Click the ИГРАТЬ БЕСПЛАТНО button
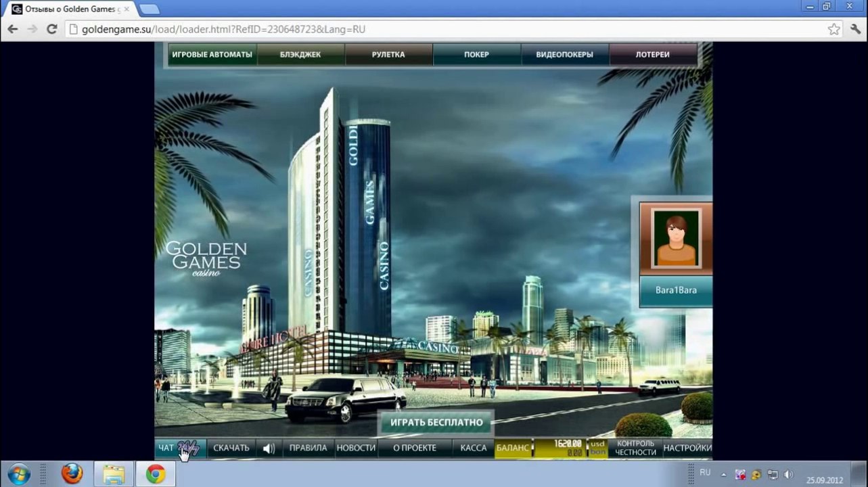868x487 pixels. 436,423
